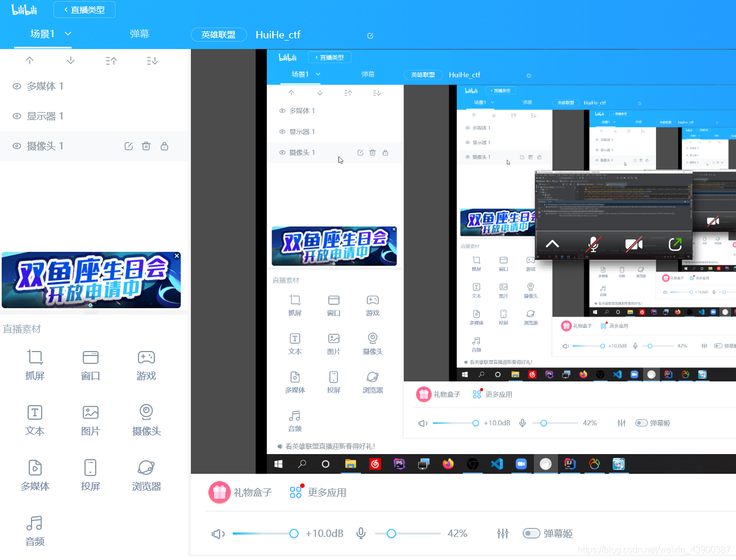Move 摄像头 1 up in source order

[29, 60]
